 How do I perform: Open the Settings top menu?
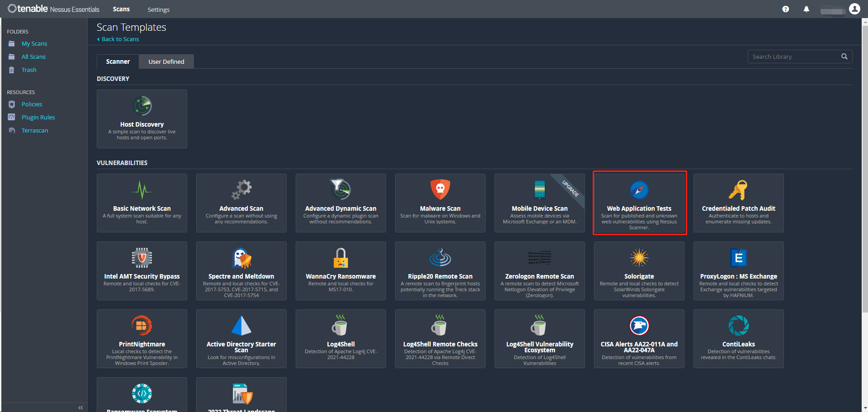coord(159,9)
